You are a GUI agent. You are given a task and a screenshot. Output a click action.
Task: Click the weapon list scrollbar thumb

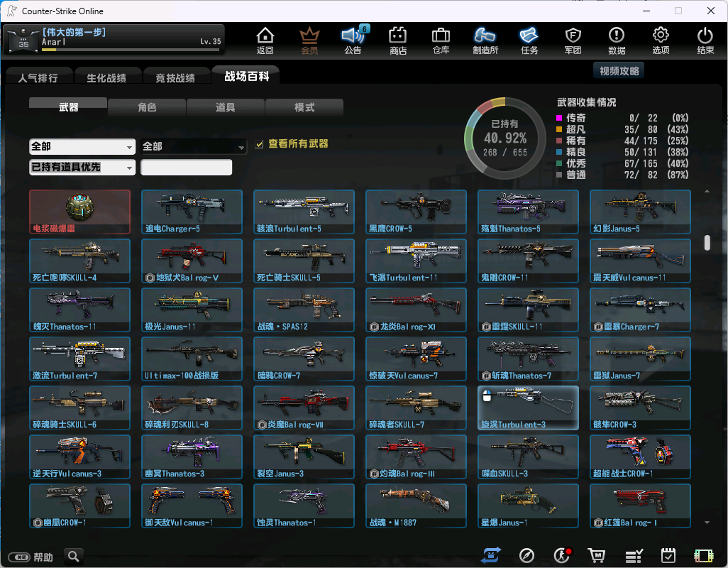(707, 242)
